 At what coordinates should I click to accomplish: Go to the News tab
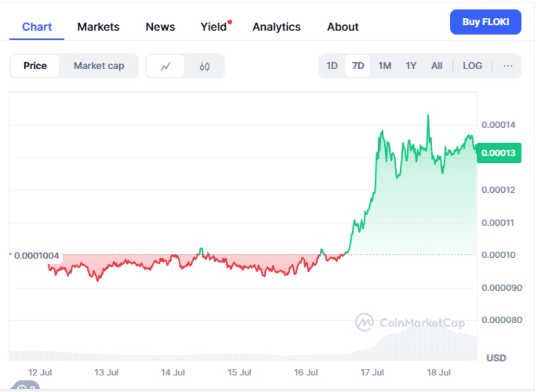(160, 26)
